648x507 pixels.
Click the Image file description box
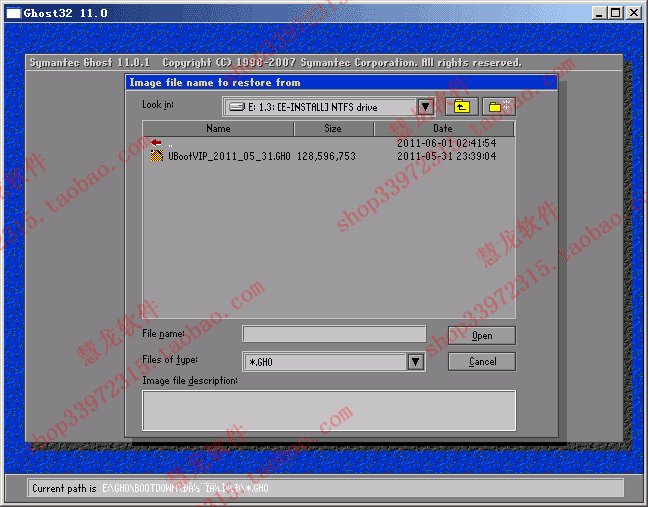click(328, 410)
